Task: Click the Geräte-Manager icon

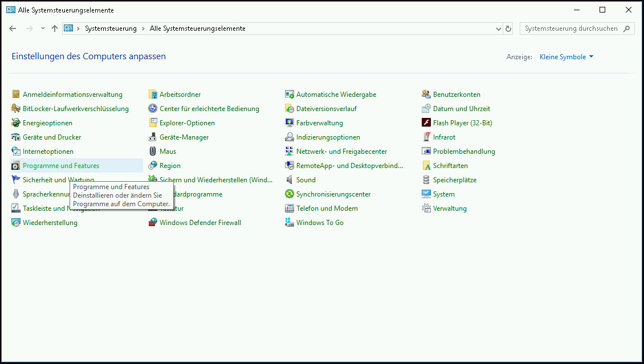Action: click(153, 137)
